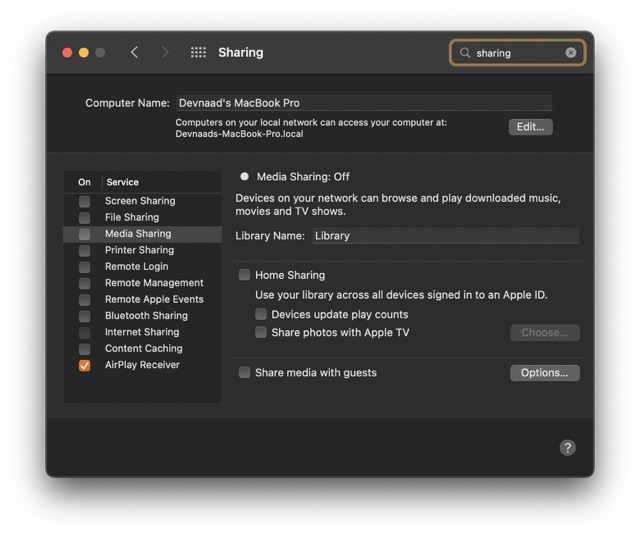
Task: Click the Edit… button for hostname
Action: tap(530, 127)
